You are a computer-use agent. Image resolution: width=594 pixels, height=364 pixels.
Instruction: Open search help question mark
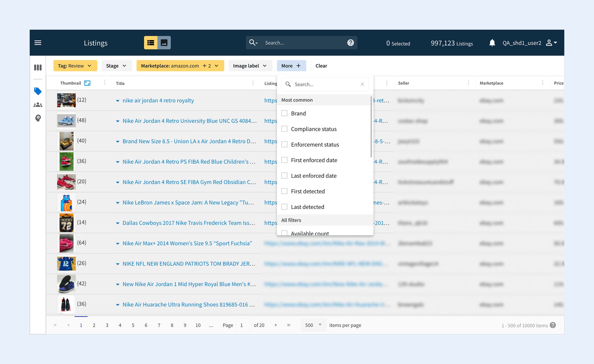click(x=350, y=43)
